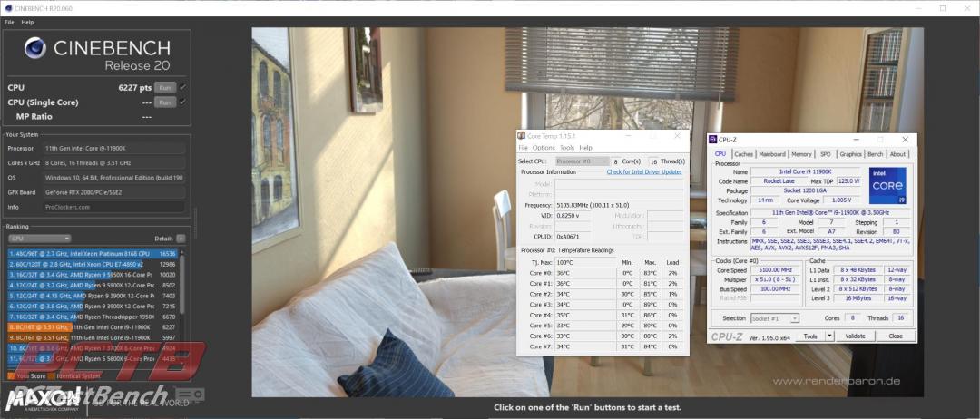980x419 pixels.
Task: Toggle the checkbox next to CPU (Single Core)
Action: (x=182, y=102)
